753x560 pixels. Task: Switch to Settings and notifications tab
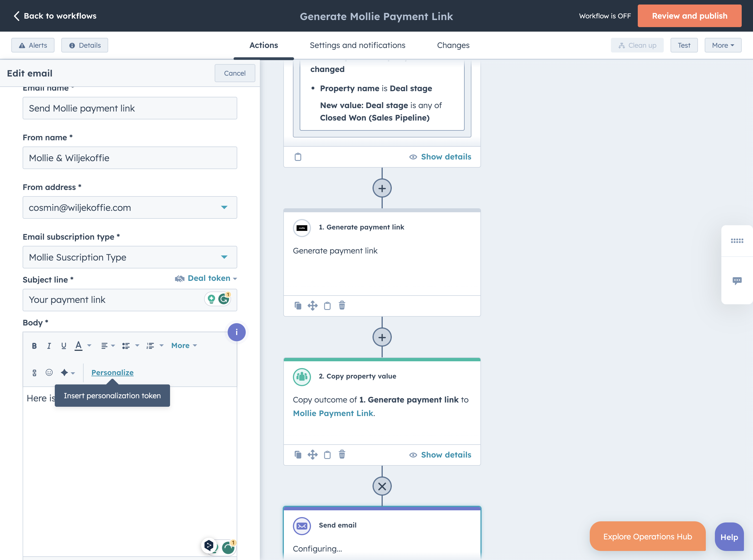358,45
